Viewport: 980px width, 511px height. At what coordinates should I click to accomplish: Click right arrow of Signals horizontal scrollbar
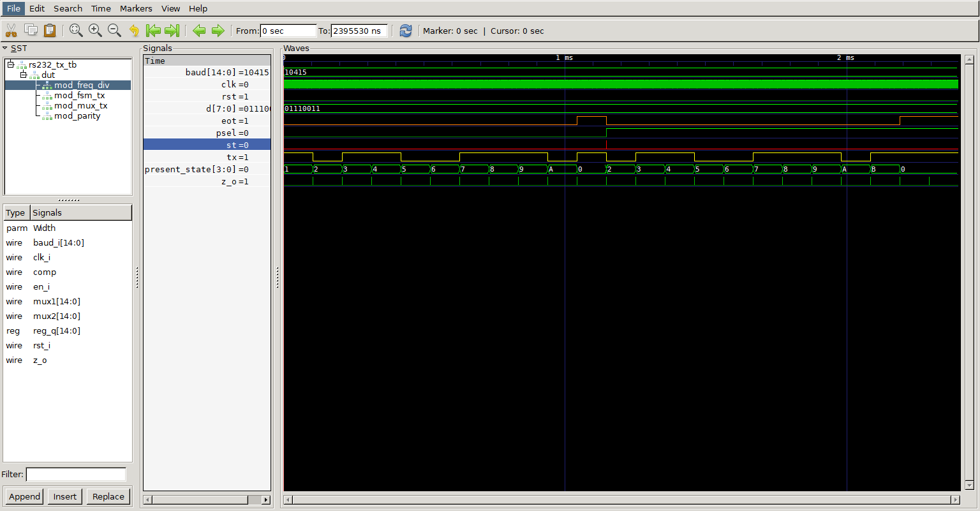click(x=266, y=500)
